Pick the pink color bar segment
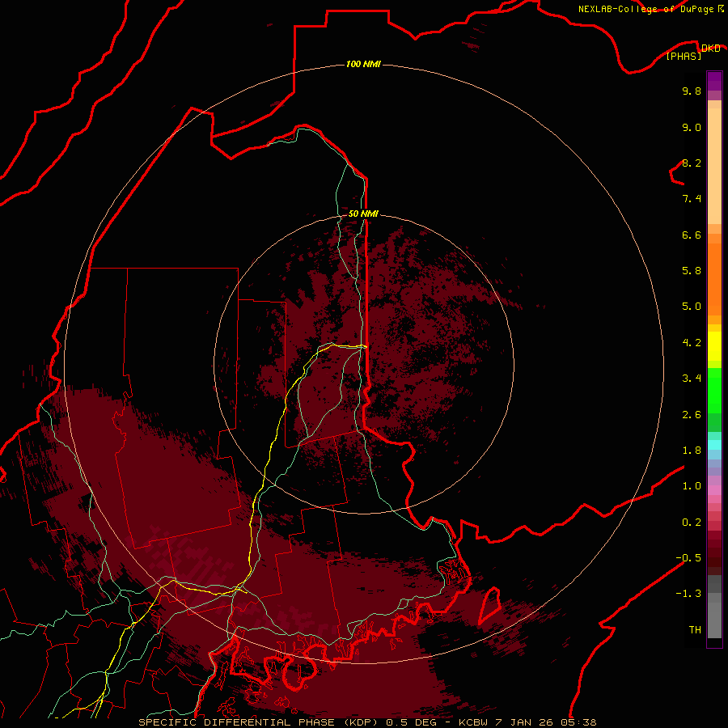The width and height of the screenshot is (728, 728). (x=714, y=490)
